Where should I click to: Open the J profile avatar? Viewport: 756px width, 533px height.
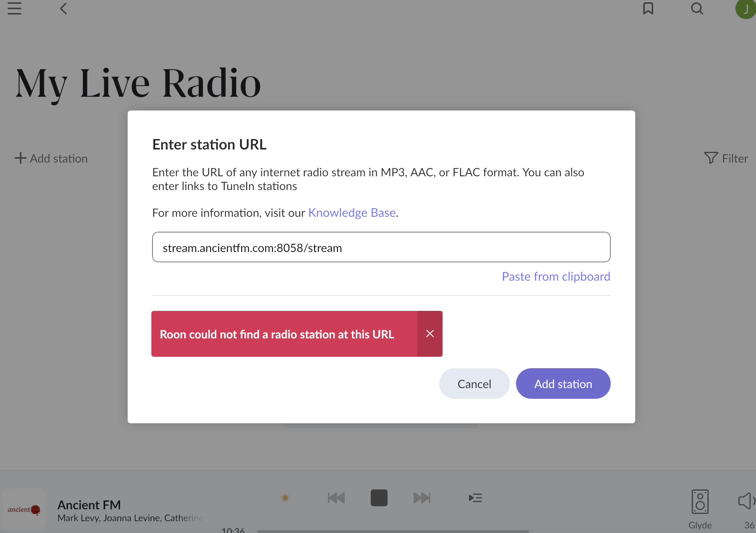coord(746,9)
